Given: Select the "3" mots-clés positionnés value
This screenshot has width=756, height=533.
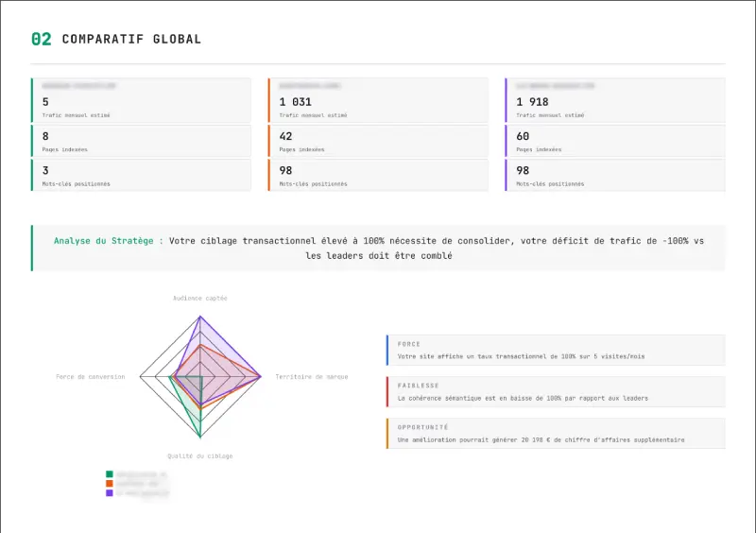Looking at the screenshot, I should 45,170.
